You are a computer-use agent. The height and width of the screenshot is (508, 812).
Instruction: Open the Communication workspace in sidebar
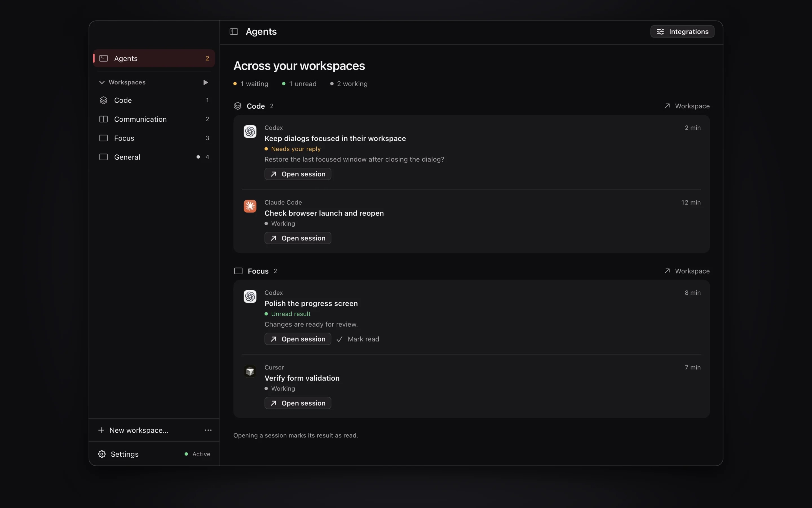pyautogui.click(x=154, y=119)
